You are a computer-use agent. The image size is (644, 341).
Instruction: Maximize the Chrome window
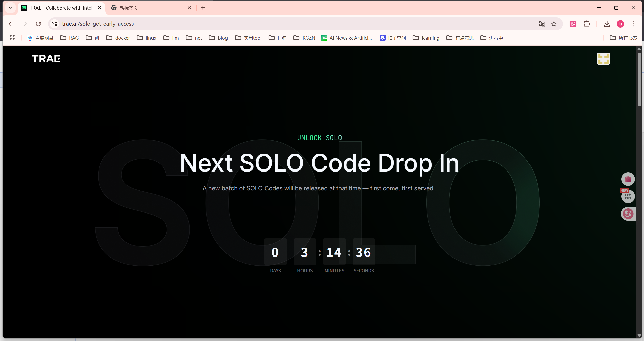pyautogui.click(x=616, y=8)
